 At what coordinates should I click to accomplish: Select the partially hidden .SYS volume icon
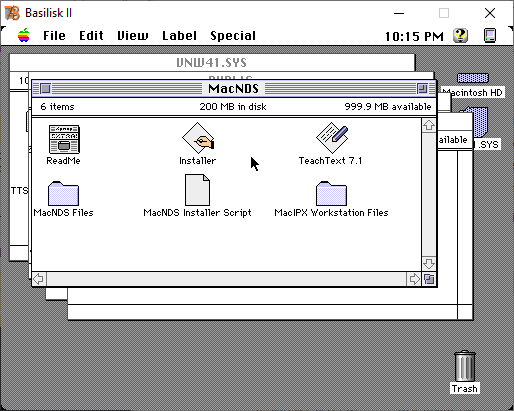(x=480, y=122)
